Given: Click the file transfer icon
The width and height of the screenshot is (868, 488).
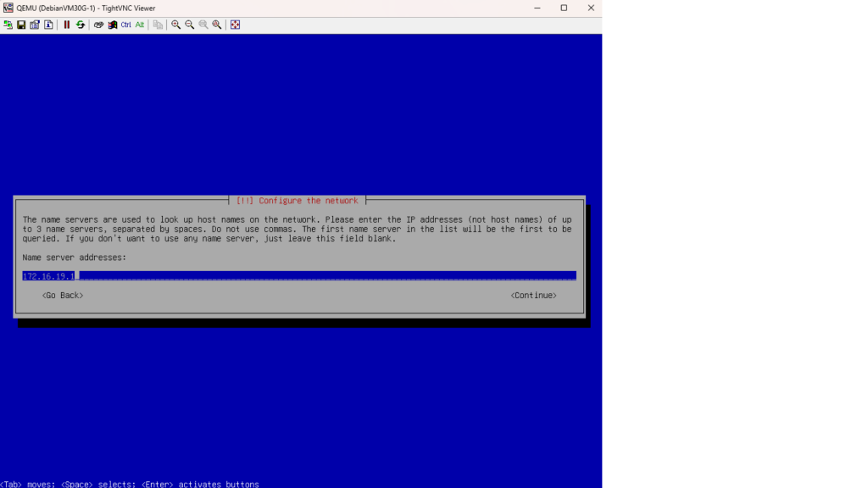Looking at the screenshot, I should point(158,25).
